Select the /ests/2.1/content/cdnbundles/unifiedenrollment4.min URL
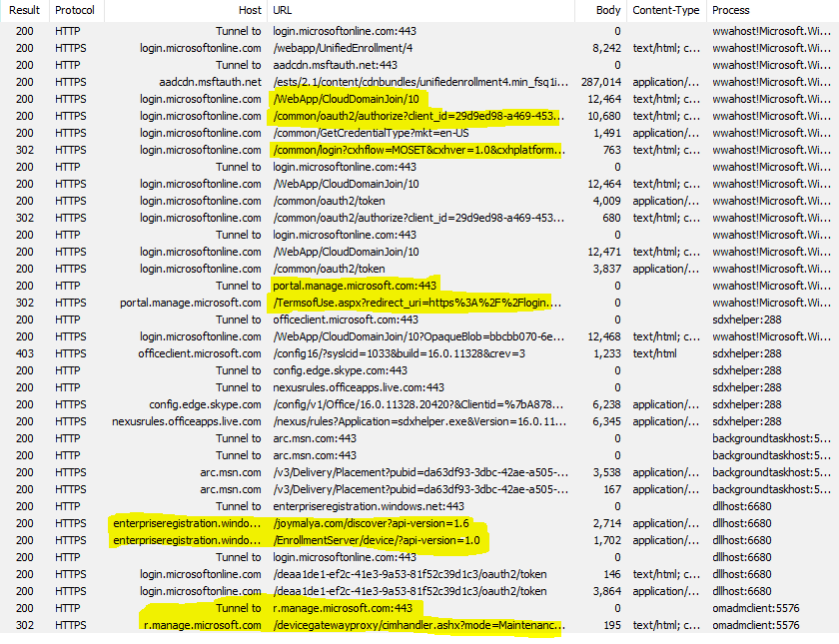Image resolution: width=839 pixels, height=644 pixels. (420, 82)
